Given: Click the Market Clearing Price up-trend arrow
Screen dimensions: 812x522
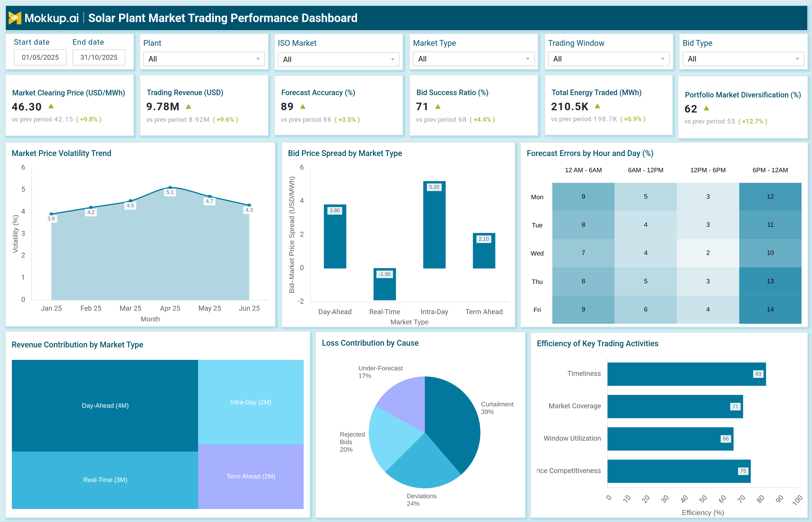Looking at the screenshot, I should [51, 106].
